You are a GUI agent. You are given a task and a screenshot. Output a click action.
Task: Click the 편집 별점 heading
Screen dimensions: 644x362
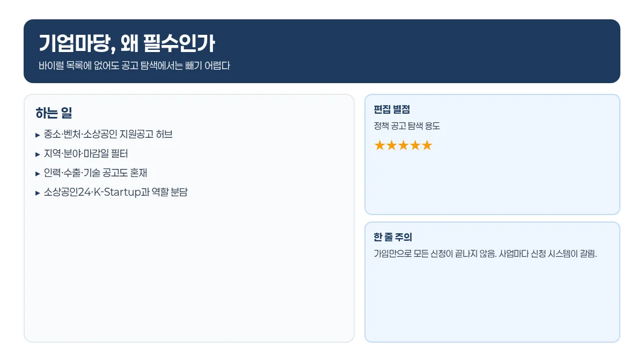(392, 109)
